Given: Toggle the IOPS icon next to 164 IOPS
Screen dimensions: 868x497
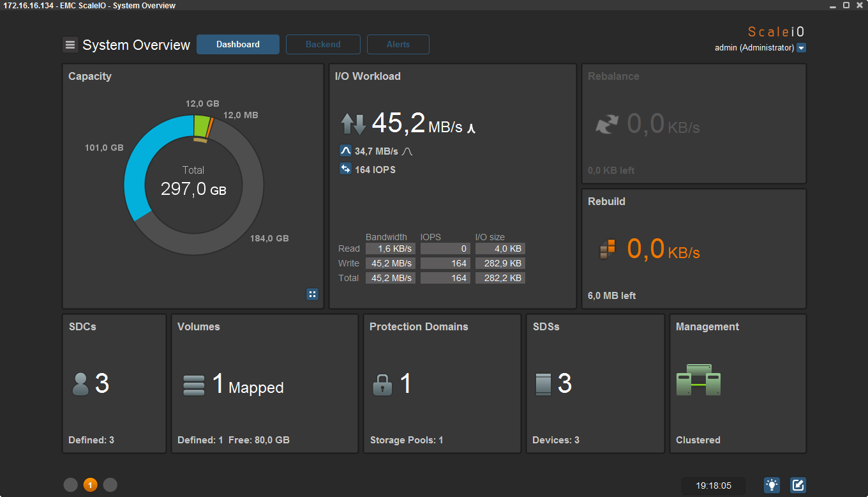Looking at the screenshot, I should tap(345, 169).
